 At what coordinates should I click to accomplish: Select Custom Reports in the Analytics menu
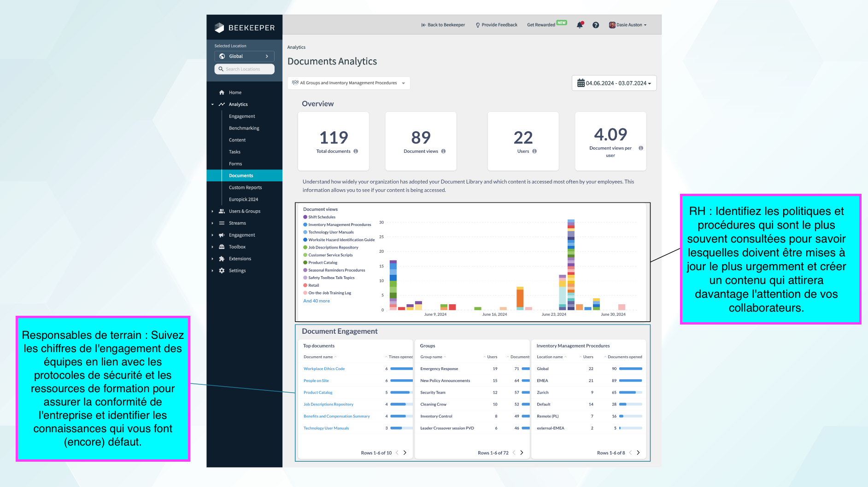tap(245, 187)
